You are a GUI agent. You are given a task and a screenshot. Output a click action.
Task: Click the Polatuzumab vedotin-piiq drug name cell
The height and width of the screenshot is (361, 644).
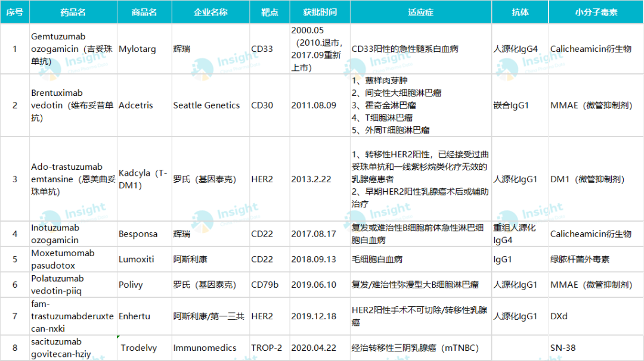(73, 285)
